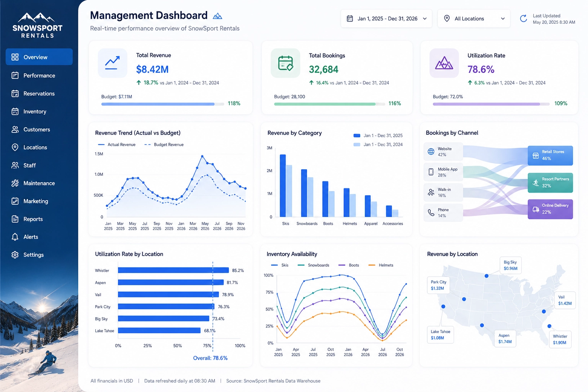Select Inventory in the sidebar

click(39, 111)
